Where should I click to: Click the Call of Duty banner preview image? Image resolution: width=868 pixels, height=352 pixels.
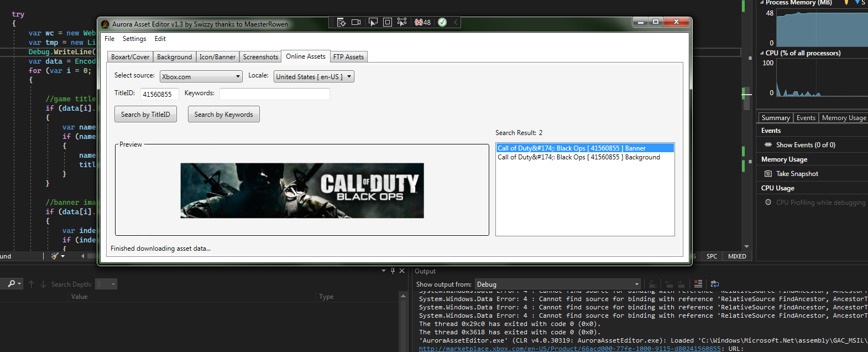coord(302,190)
